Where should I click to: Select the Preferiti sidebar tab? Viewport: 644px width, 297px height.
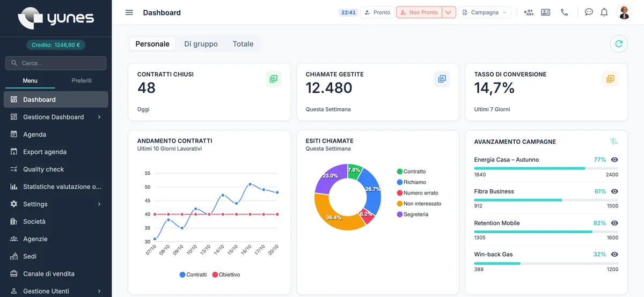click(x=82, y=80)
